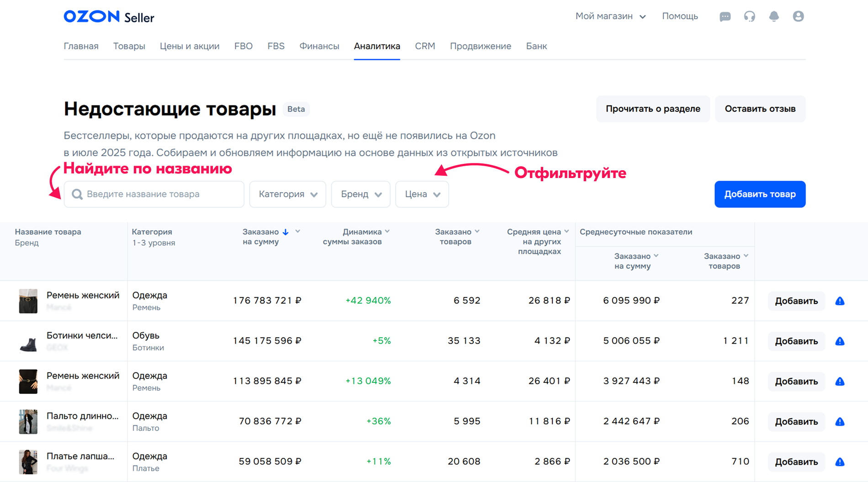Open the Платье лапша product thumbnail
Image resolution: width=868 pixels, height=482 pixels.
click(x=28, y=462)
